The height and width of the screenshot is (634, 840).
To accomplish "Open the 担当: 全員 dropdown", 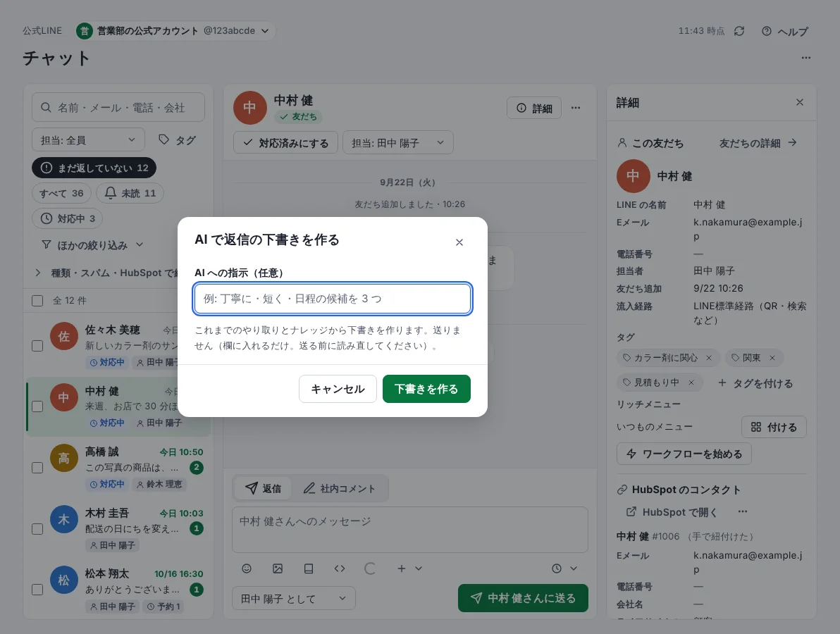I will [x=88, y=140].
